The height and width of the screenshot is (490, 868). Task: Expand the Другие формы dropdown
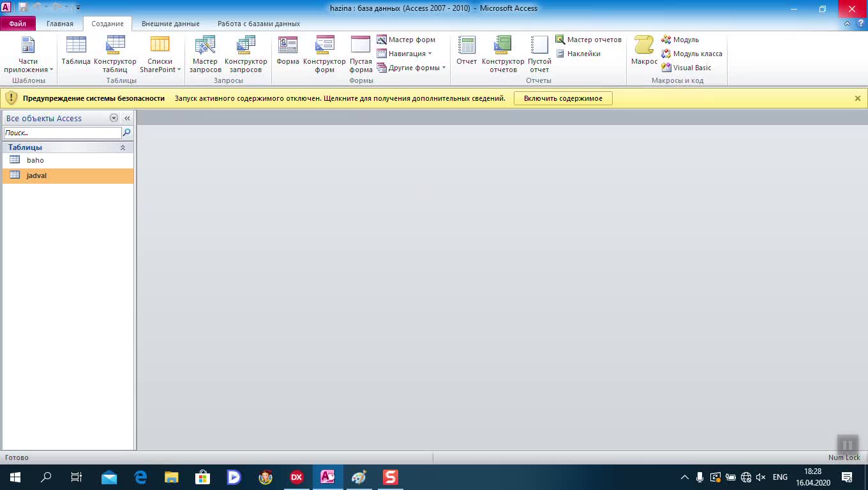tap(411, 68)
